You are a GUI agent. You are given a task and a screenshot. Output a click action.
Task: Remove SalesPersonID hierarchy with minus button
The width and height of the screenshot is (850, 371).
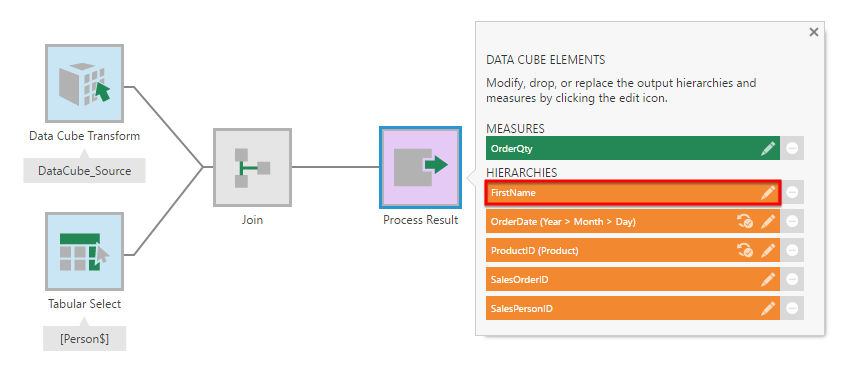pyautogui.click(x=792, y=309)
